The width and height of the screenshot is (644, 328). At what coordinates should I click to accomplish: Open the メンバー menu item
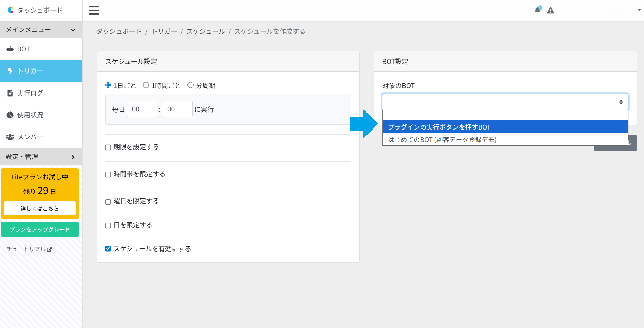tap(41, 137)
